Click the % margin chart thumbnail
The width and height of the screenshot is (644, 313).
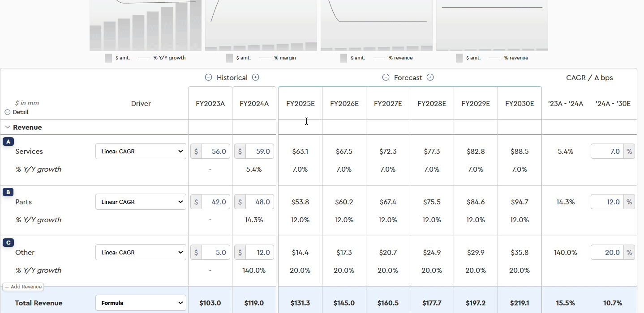[261, 26]
